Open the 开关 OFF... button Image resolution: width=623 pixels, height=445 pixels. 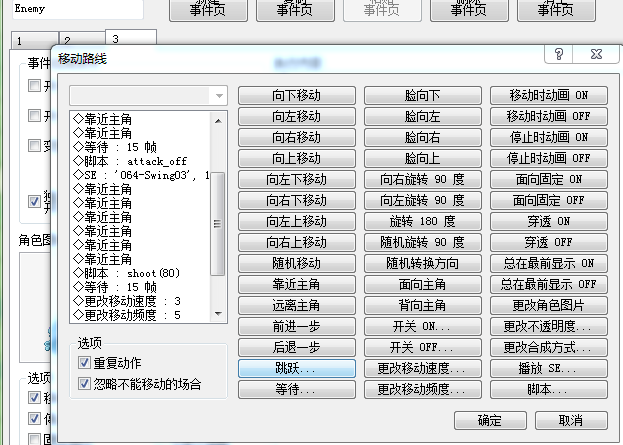pyautogui.click(x=423, y=348)
